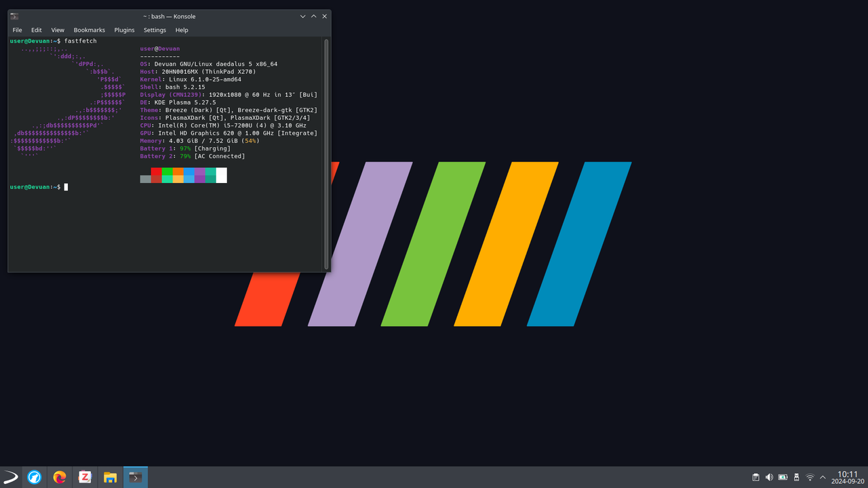Viewport: 868px width, 488px height.
Task: Click the 'user@Devuan' header in fastfetch output
Action: (x=160, y=49)
